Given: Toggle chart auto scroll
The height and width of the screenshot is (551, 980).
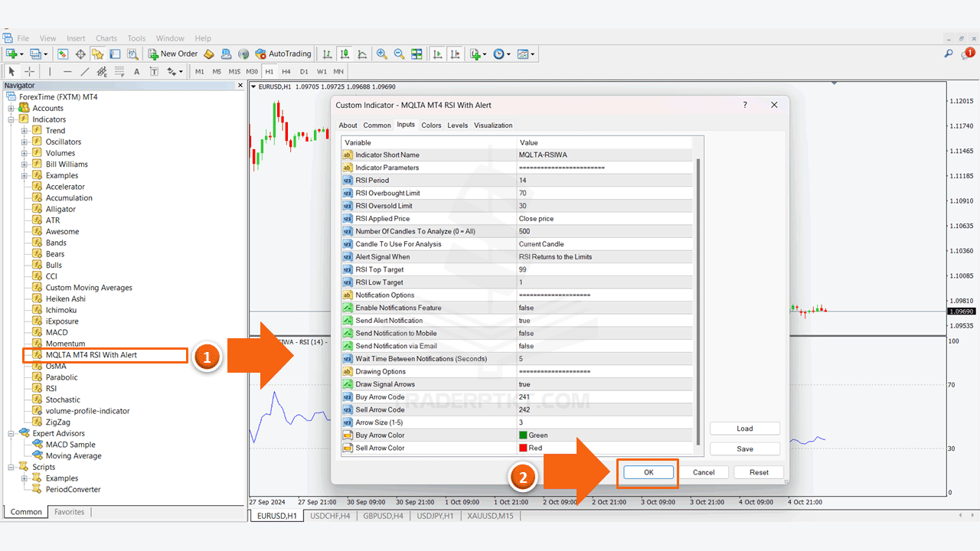Looking at the screenshot, I should (x=437, y=54).
